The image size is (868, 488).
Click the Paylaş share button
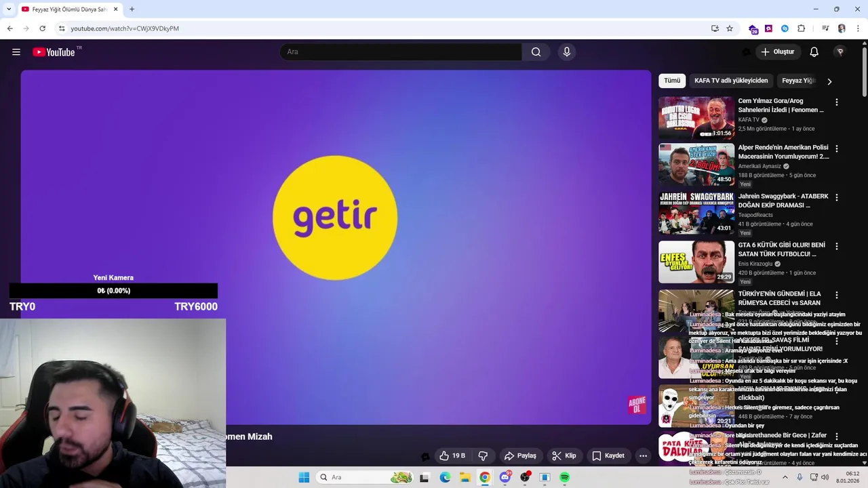tap(520, 455)
